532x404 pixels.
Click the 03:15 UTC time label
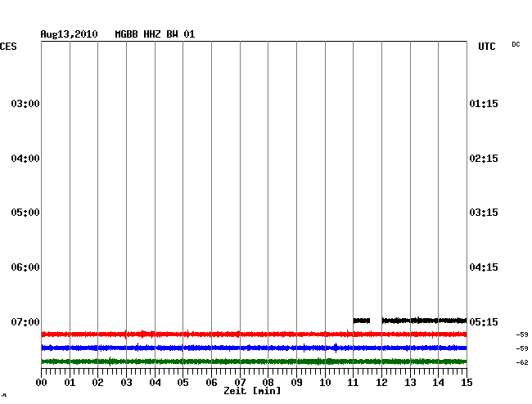(x=484, y=213)
